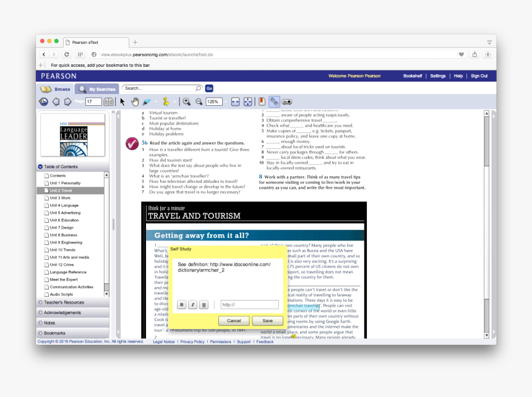The image size is (532, 397).
Task: Zoom in with the magnifier plus
Action: tap(186, 101)
